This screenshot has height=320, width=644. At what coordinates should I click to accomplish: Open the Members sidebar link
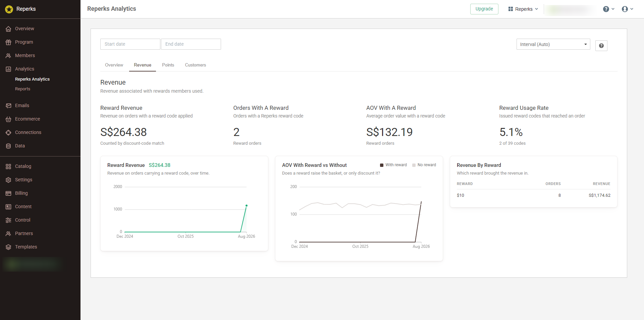(x=25, y=56)
